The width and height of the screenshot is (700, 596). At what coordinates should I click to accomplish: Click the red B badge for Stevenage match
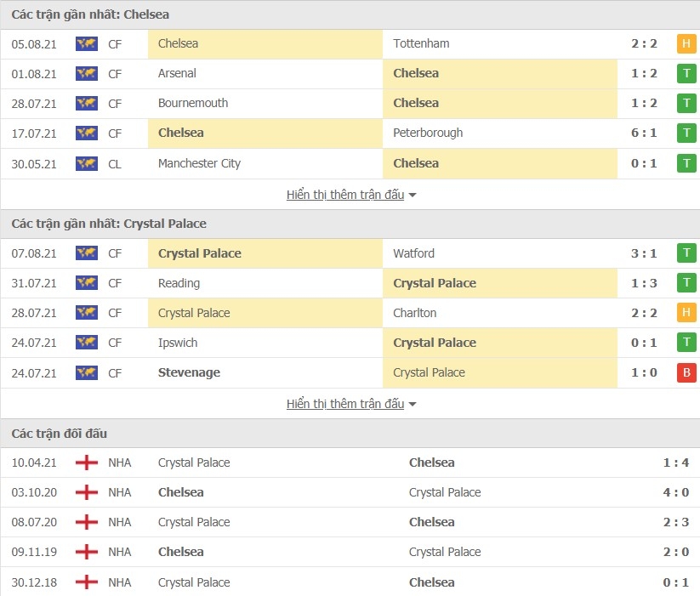point(686,372)
